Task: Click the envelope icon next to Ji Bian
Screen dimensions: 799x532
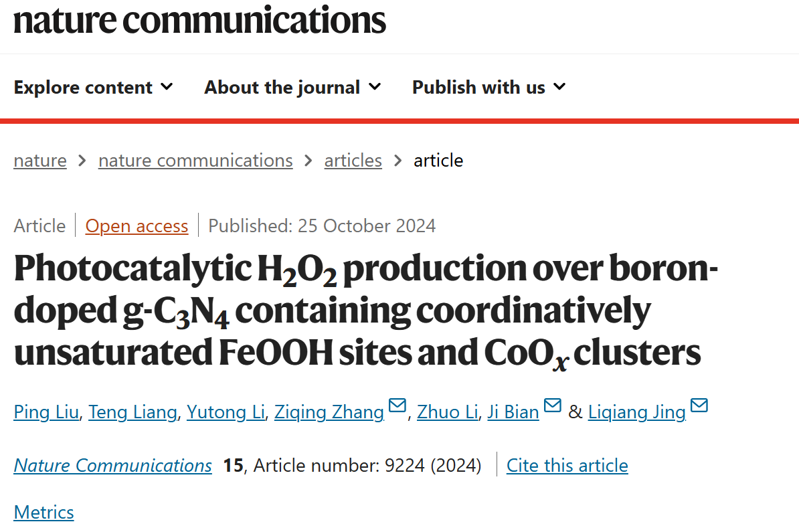Action: point(552,406)
